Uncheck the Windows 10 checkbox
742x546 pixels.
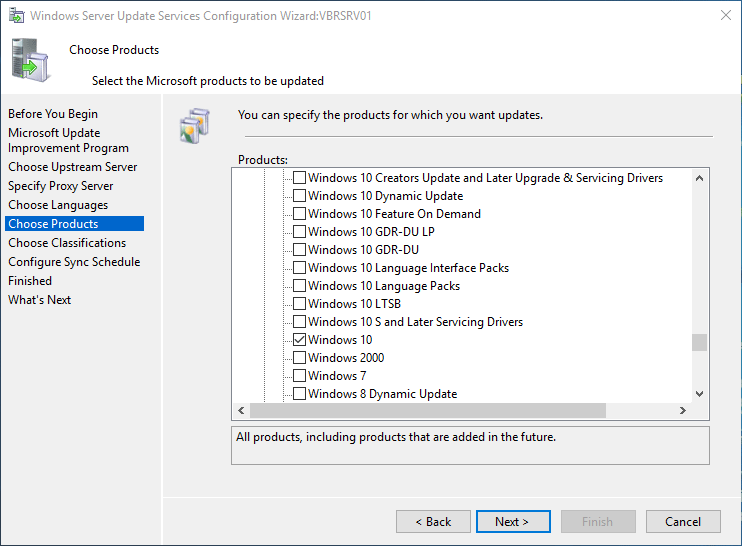pyautogui.click(x=299, y=340)
